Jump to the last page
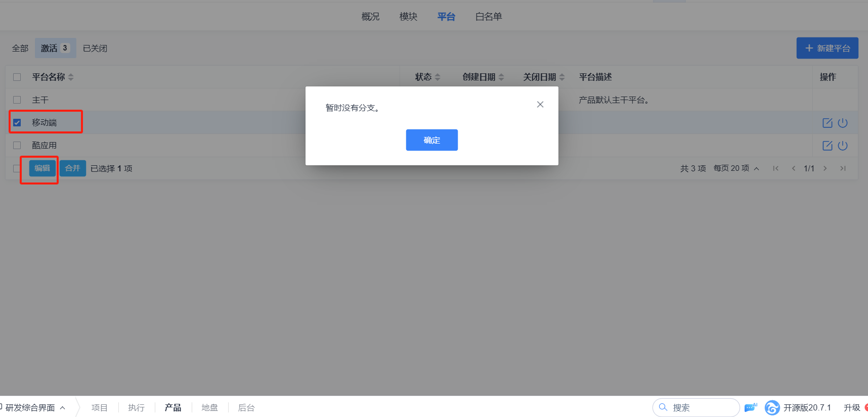Image resolution: width=868 pixels, height=417 pixels. click(x=843, y=168)
